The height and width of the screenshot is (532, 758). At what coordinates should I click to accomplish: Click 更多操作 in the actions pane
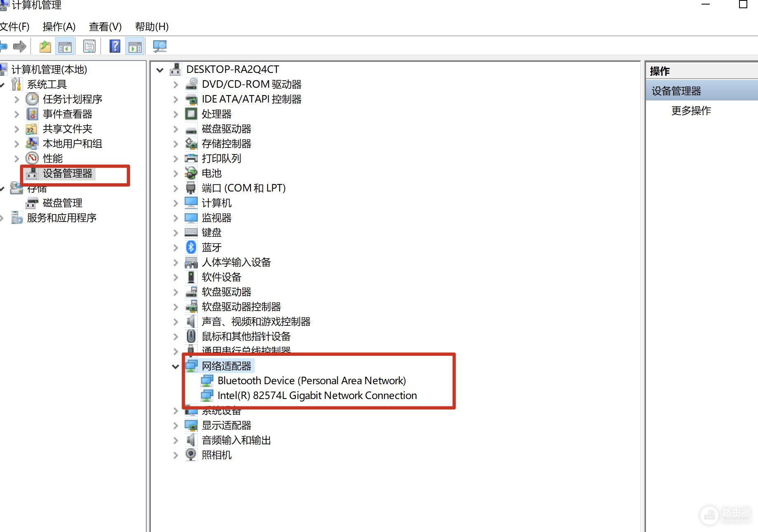pyautogui.click(x=691, y=110)
